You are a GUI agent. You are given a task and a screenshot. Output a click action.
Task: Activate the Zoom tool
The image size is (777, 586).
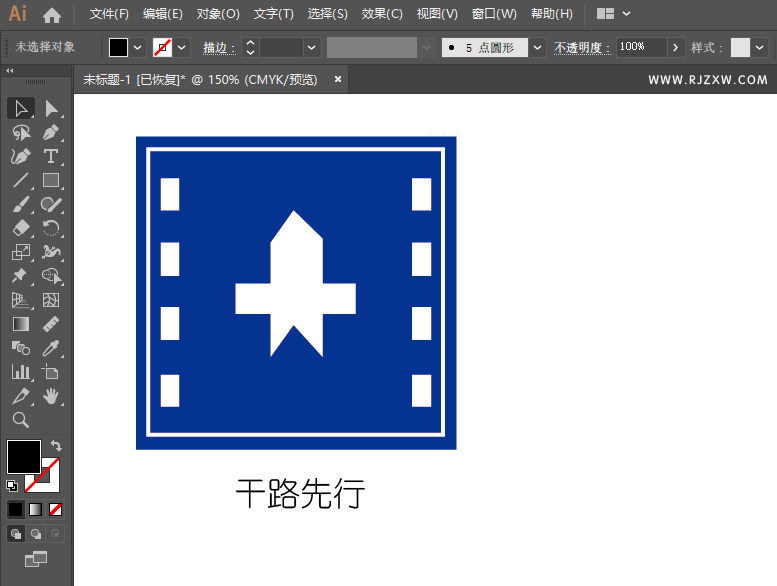(21, 420)
